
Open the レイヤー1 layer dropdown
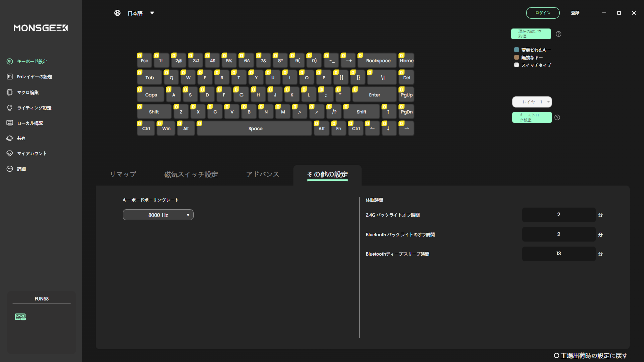(x=532, y=102)
